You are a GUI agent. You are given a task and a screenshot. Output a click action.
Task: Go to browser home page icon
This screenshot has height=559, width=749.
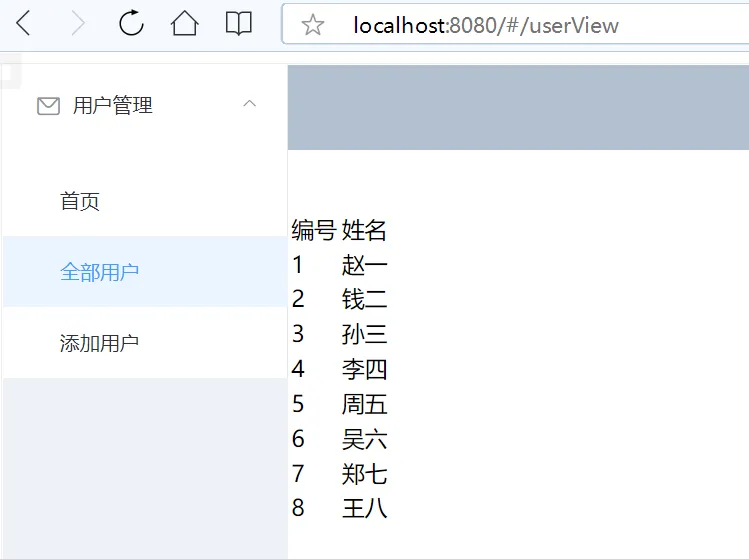[184, 23]
